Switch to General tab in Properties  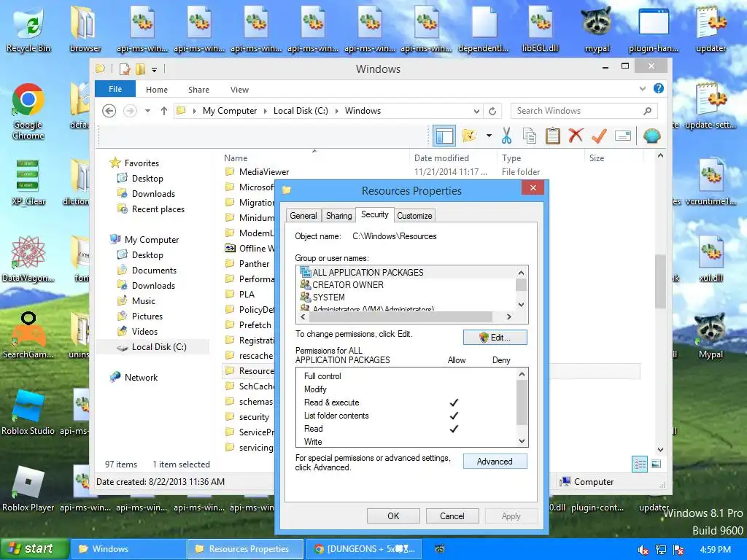click(x=303, y=216)
